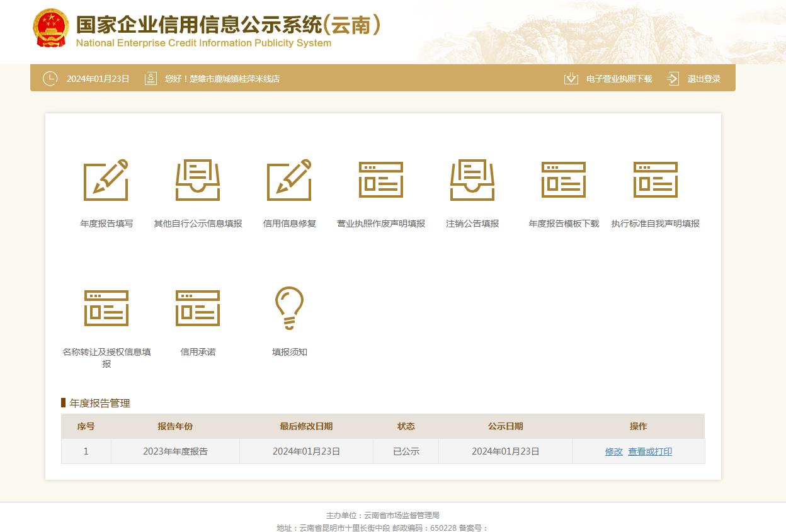
Task: Open the 填报须知 lightbulb icon
Action: [x=290, y=308]
